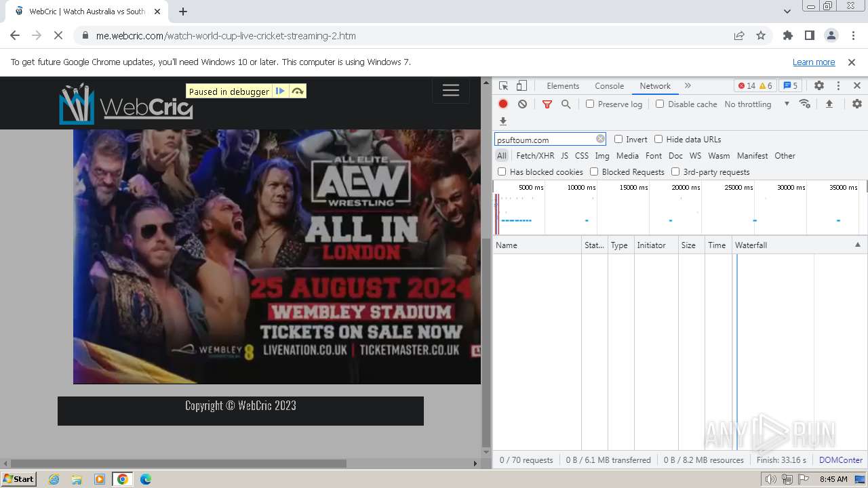Open the Chrome side panel icon

(x=809, y=35)
